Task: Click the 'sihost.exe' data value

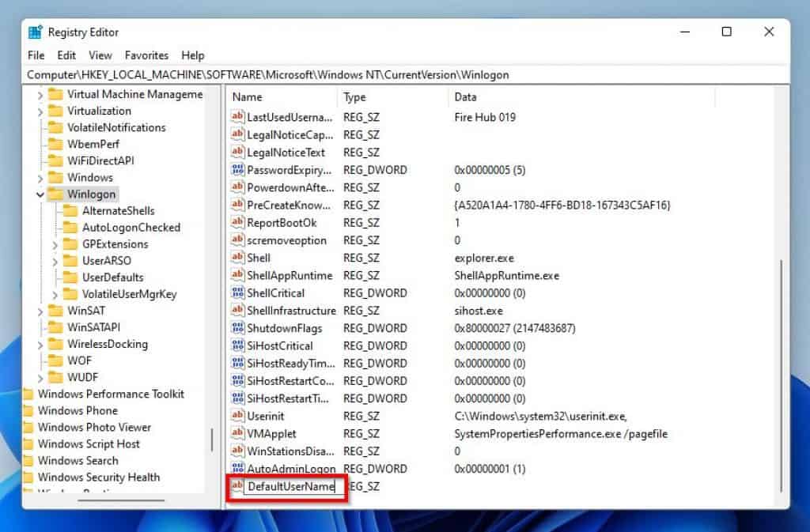Action: pos(479,311)
